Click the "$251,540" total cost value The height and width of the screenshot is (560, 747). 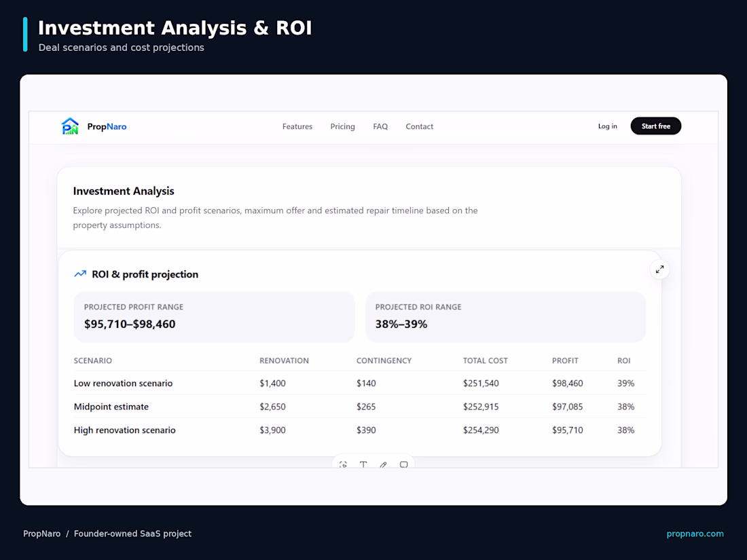point(481,384)
